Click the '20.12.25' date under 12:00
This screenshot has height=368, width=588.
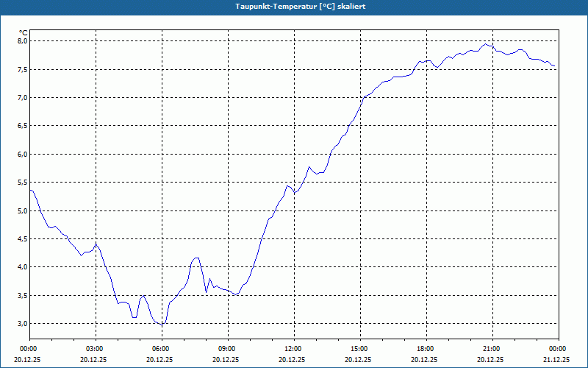coord(292,359)
